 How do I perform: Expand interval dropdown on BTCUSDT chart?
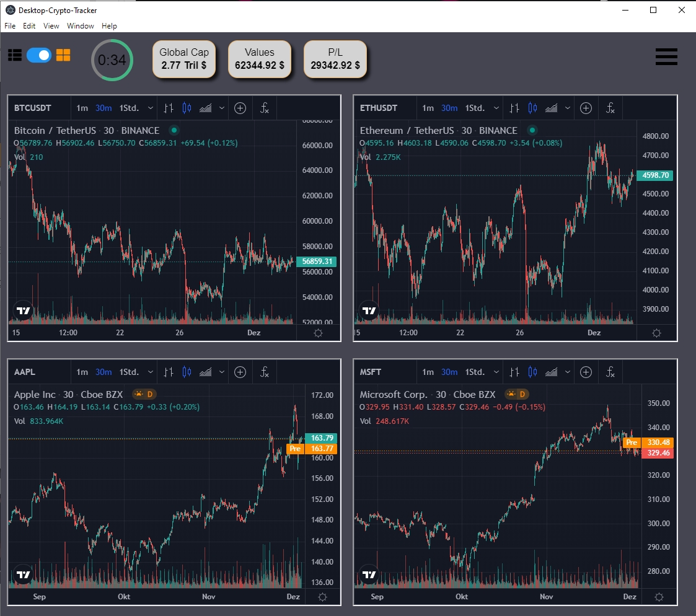point(151,108)
